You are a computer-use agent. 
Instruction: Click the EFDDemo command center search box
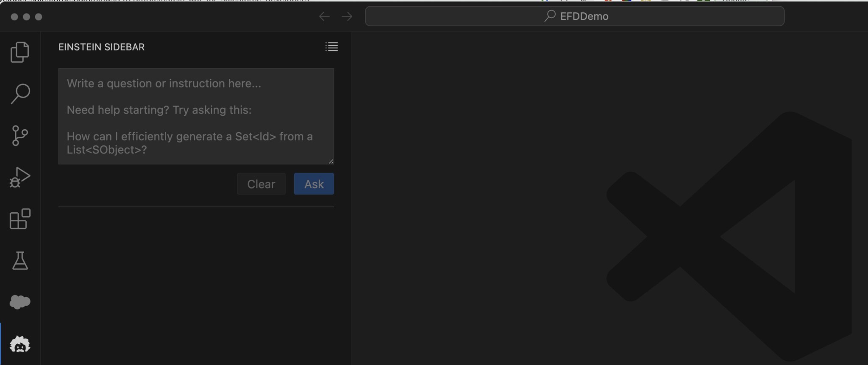tap(575, 16)
